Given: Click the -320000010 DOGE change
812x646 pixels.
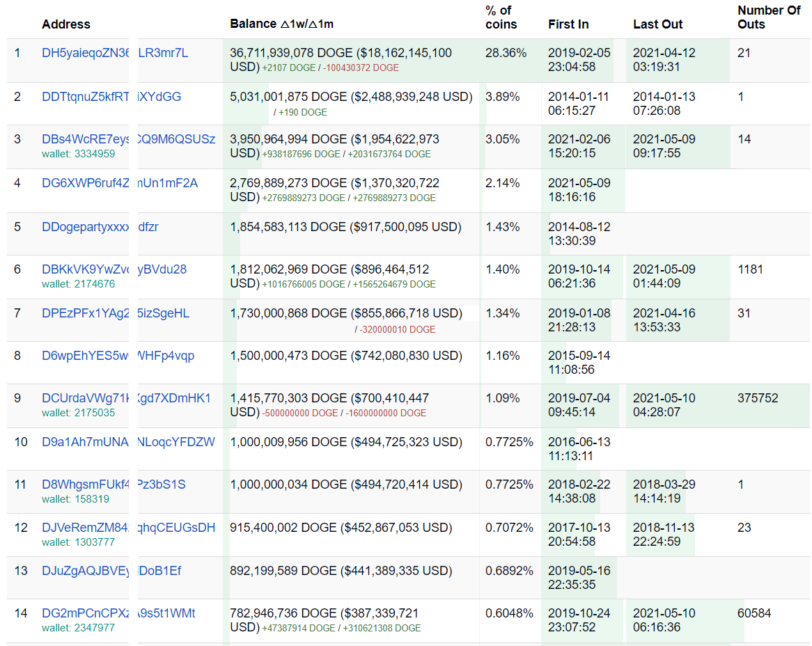Looking at the screenshot, I should pyautogui.click(x=397, y=329).
